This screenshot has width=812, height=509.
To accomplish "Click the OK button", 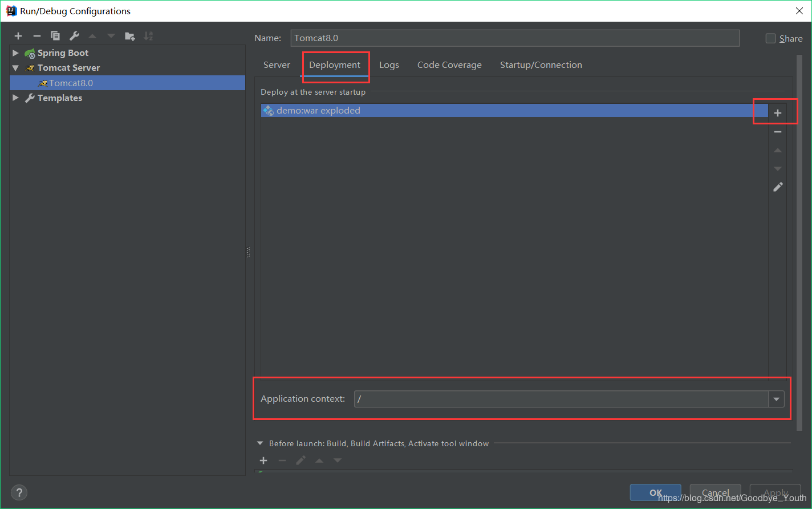I will 655,493.
